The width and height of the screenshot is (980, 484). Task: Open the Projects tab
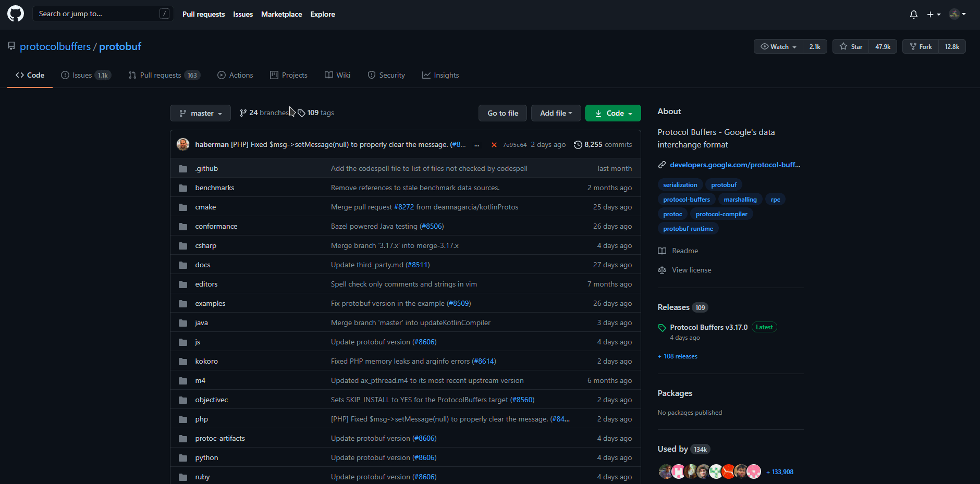(x=289, y=75)
